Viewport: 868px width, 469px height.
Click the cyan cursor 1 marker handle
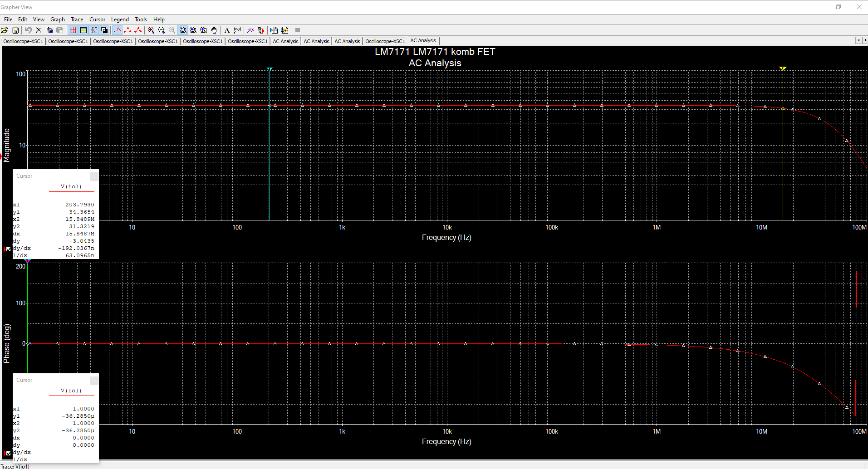270,69
